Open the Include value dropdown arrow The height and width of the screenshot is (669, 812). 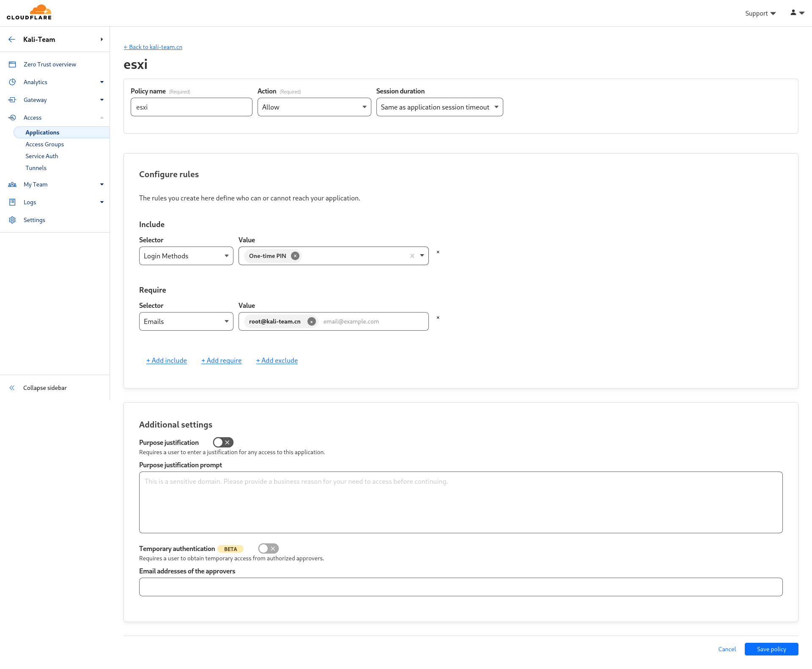click(422, 256)
